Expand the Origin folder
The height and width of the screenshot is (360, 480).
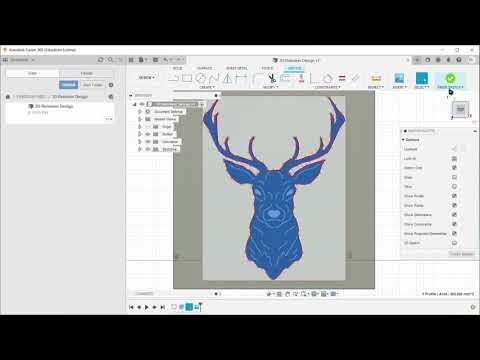pos(140,127)
